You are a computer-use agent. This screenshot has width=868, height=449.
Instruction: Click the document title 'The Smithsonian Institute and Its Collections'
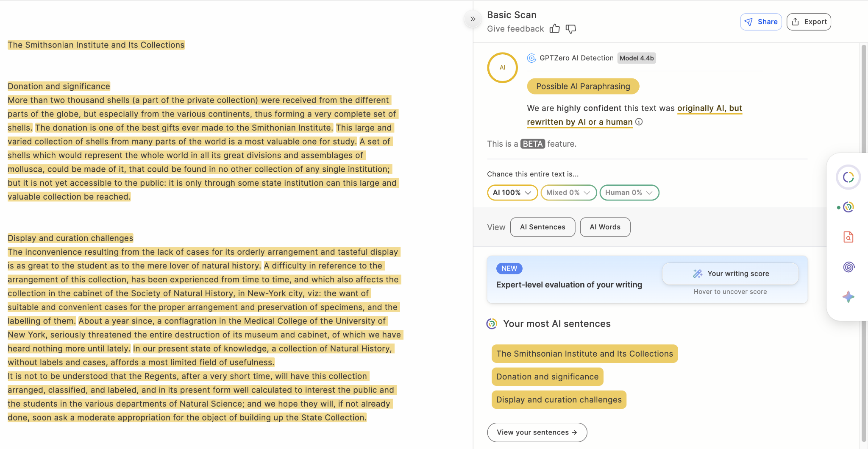click(96, 45)
